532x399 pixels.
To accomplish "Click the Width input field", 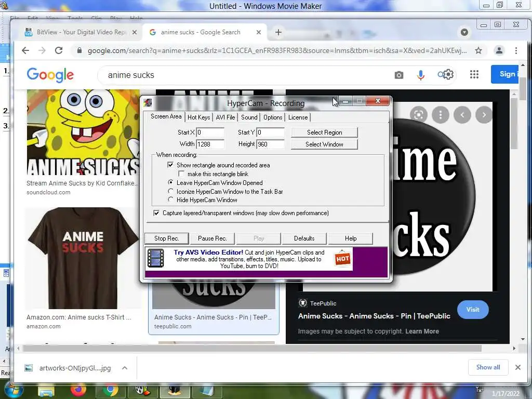I will click(x=210, y=144).
